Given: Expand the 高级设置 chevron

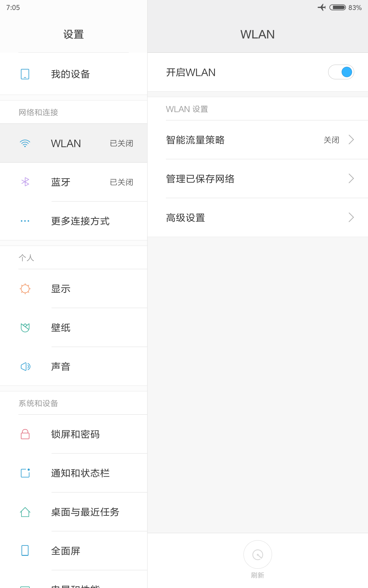Looking at the screenshot, I should point(351,217).
